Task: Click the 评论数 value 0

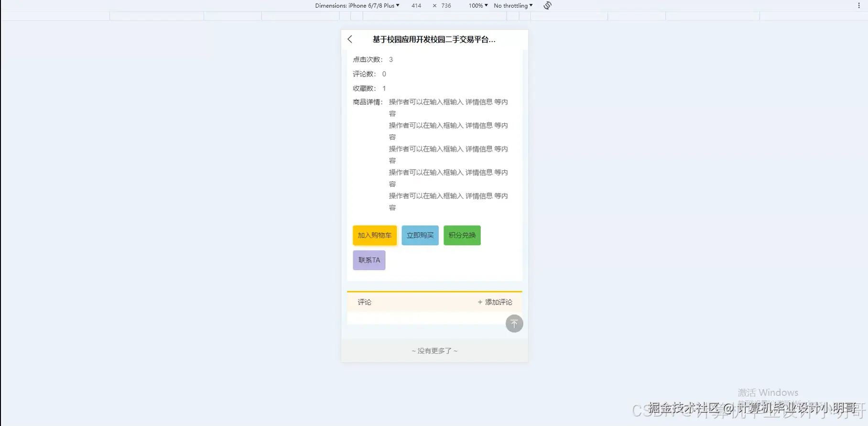Action: click(x=384, y=74)
